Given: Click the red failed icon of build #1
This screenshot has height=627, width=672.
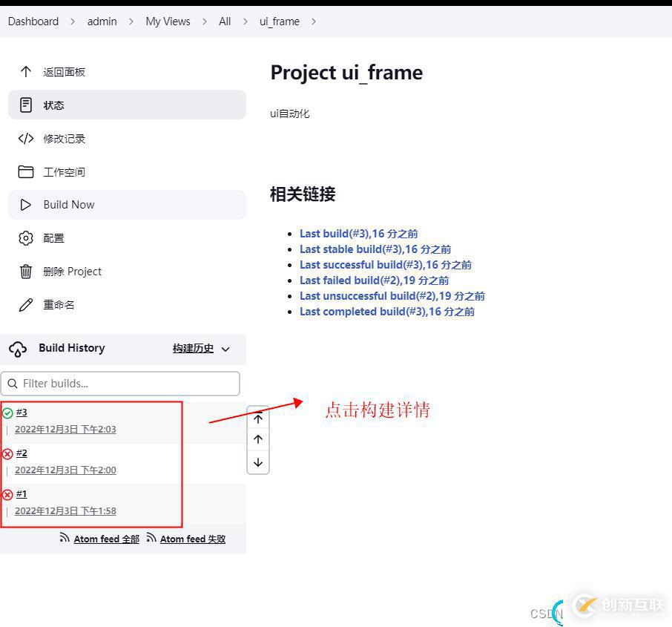Looking at the screenshot, I should (7, 495).
